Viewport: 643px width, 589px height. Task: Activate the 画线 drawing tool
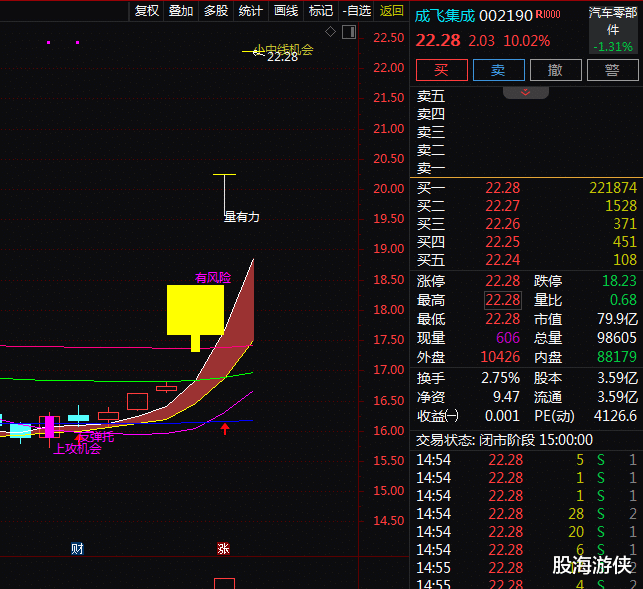pyautogui.click(x=286, y=11)
